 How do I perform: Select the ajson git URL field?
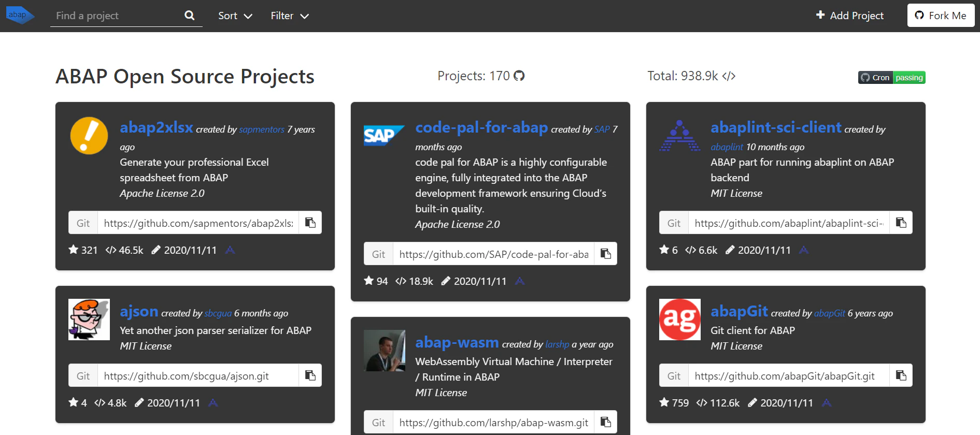198,375
